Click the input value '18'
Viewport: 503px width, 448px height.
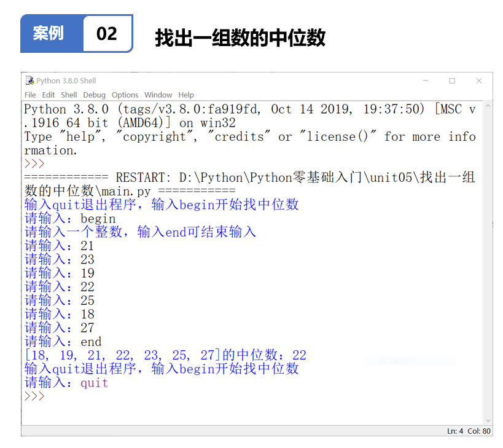point(87,314)
